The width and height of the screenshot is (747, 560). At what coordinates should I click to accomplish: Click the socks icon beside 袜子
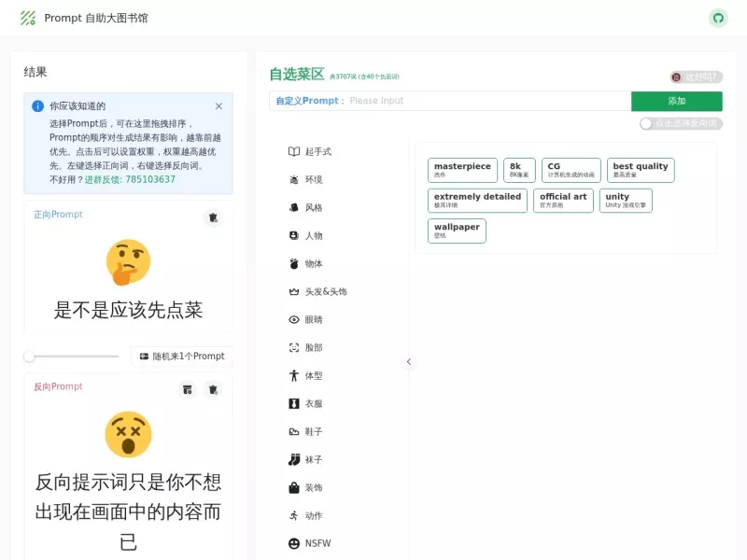pos(294,459)
